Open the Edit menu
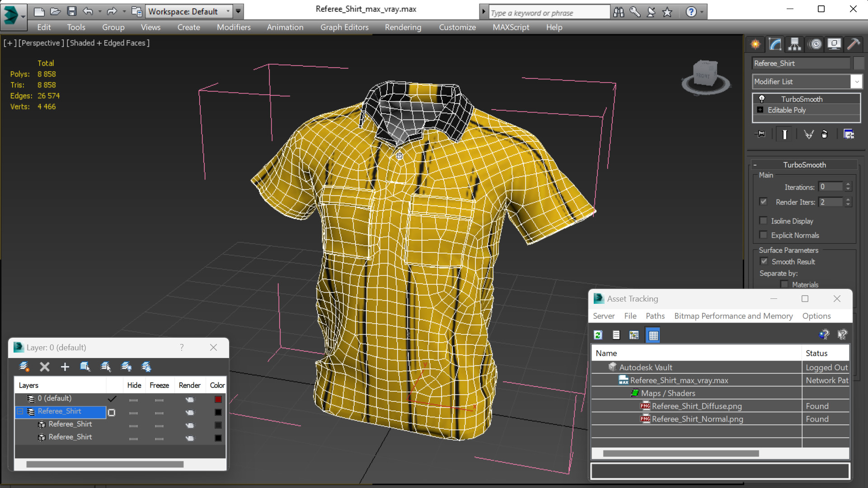The image size is (868, 488). point(44,27)
